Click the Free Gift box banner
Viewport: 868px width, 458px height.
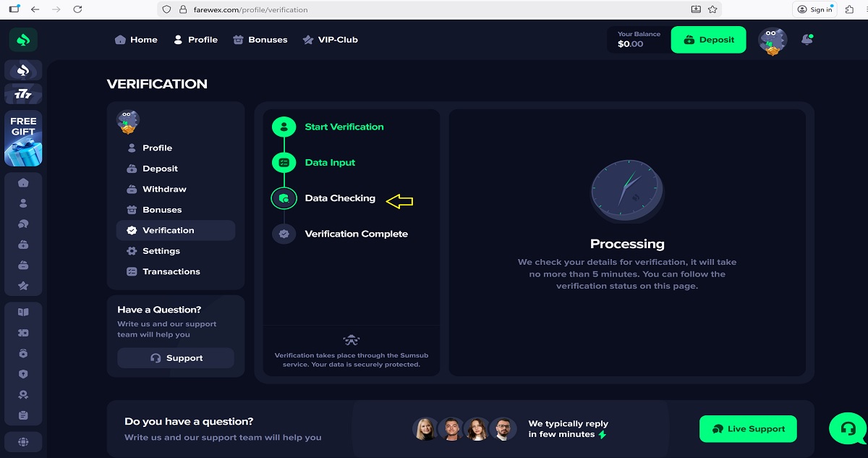23,139
